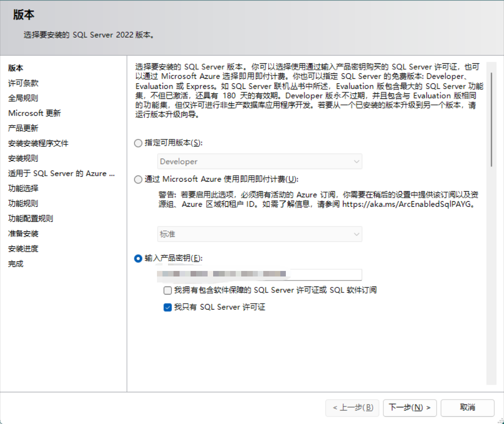Select 安装进度 step in the sidebar

(23, 249)
